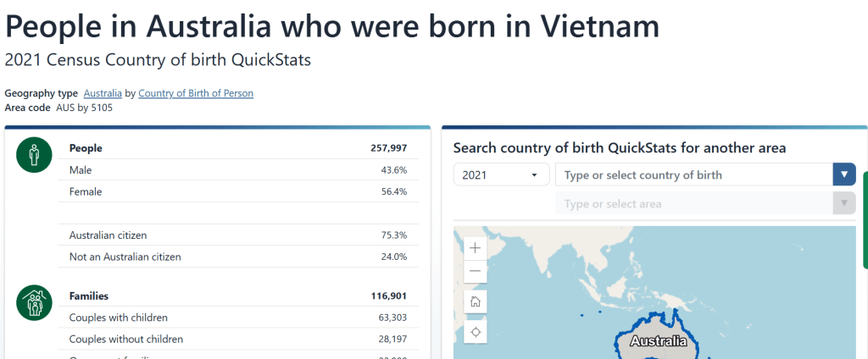Viewport: 868px width, 359px height.
Task: Open the 2021 census year dropdown
Action: pyautogui.click(x=502, y=174)
